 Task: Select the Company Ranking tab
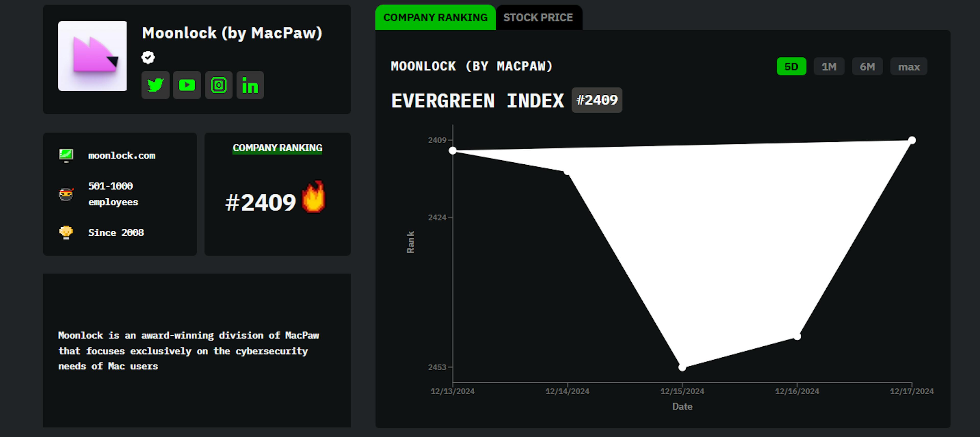[435, 18]
